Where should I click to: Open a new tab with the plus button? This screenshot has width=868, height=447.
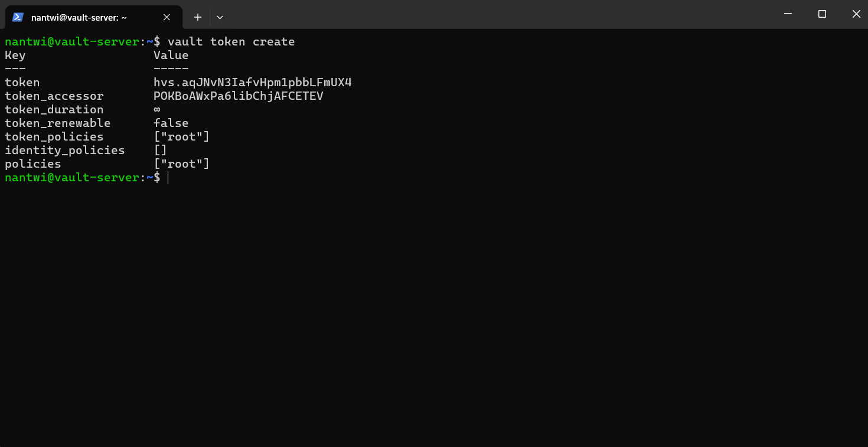point(197,17)
